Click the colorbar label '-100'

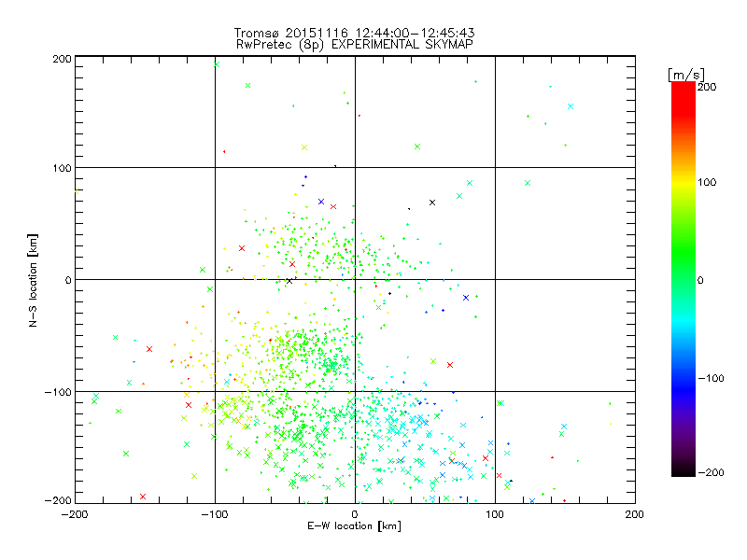tap(711, 378)
